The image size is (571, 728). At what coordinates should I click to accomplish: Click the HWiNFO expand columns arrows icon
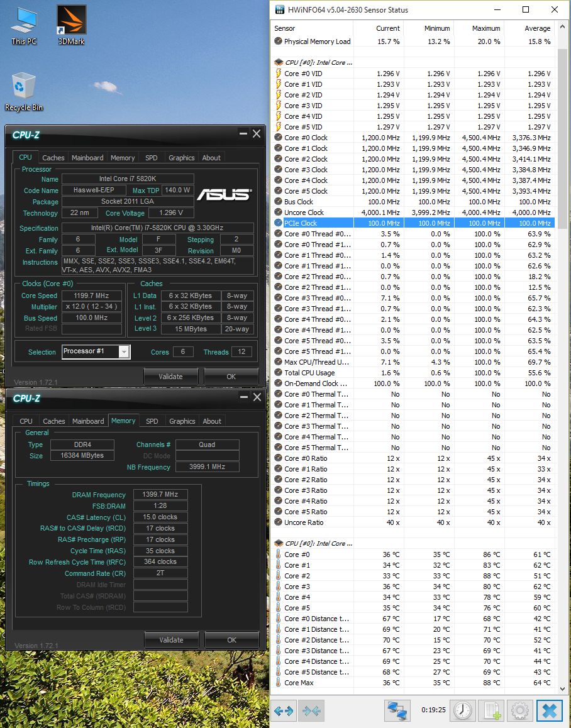coord(284,710)
